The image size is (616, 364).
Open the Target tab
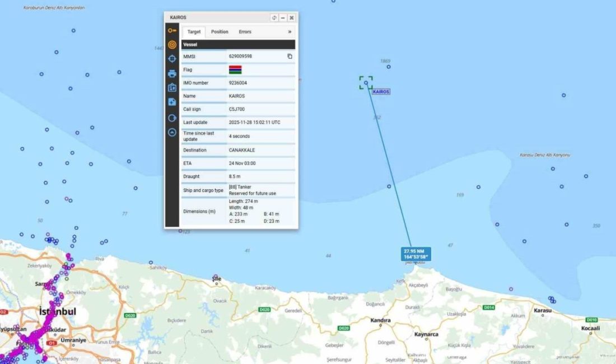(195, 31)
